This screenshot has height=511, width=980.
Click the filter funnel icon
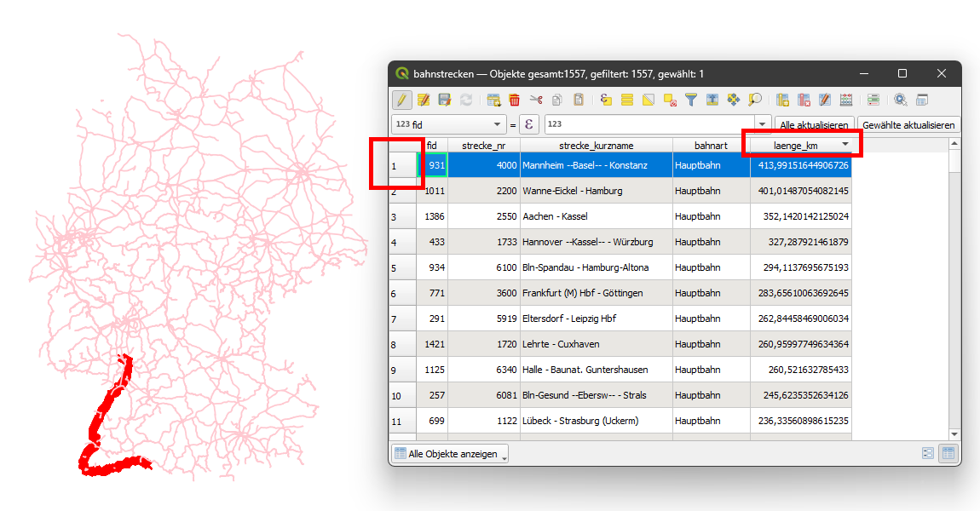tap(691, 100)
